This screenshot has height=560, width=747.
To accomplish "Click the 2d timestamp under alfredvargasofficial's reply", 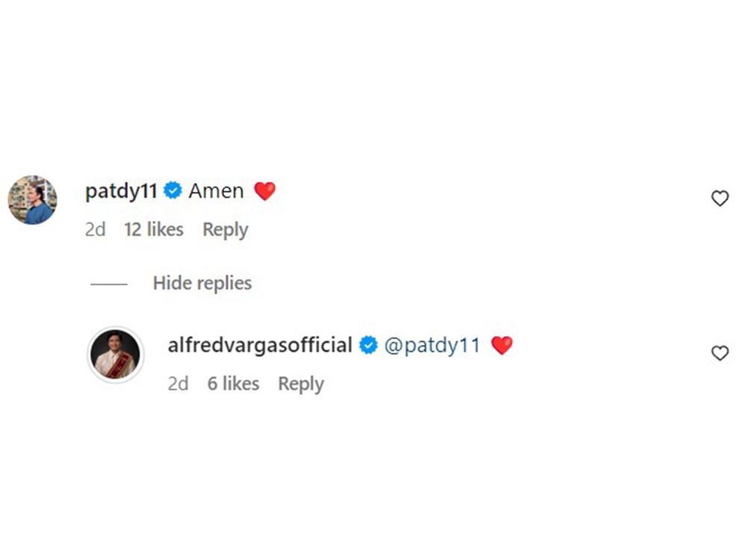I will pos(178,384).
